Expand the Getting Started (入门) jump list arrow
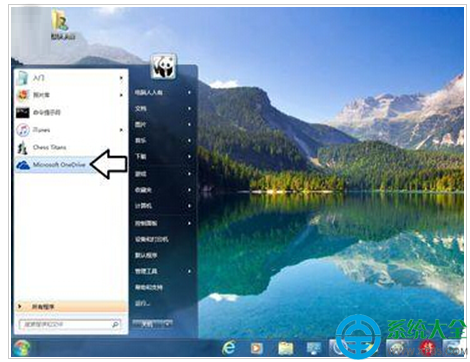This screenshot has height=362, width=470. [121, 78]
